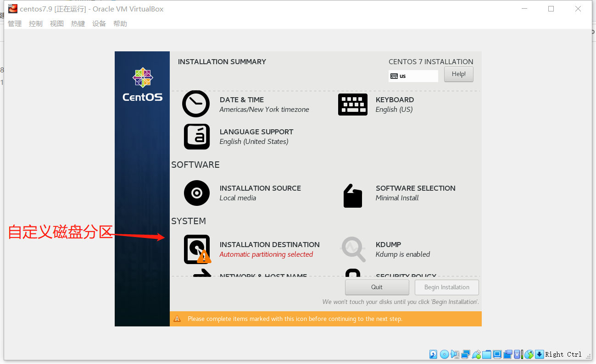
Task: Open the KDUMP label
Action: pyautogui.click(x=389, y=245)
